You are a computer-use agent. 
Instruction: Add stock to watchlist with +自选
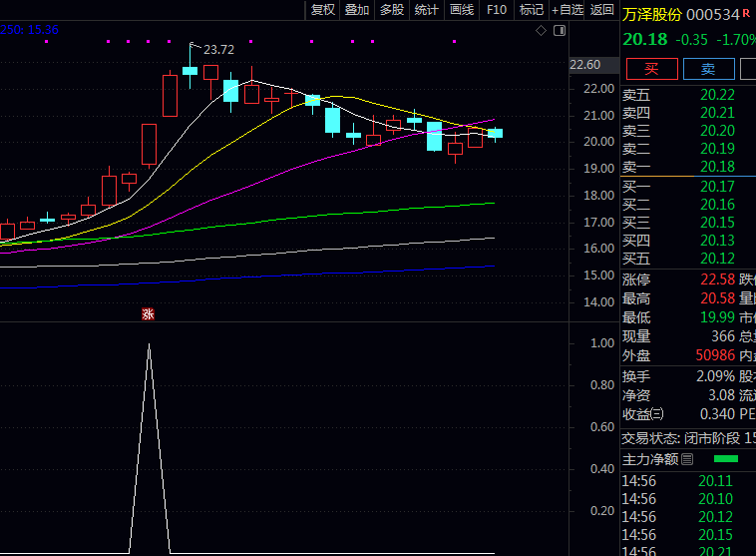[567, 10]
